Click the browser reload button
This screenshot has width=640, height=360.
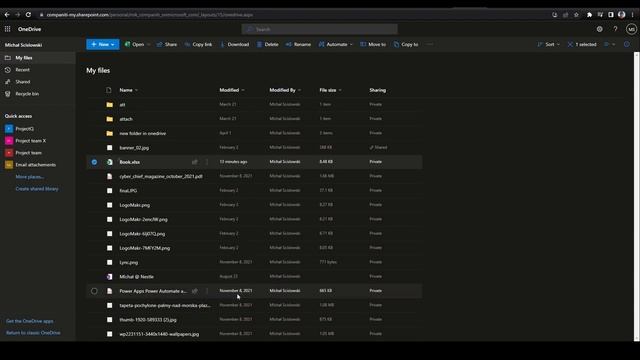pyautogui.click(x=28, y=15)
